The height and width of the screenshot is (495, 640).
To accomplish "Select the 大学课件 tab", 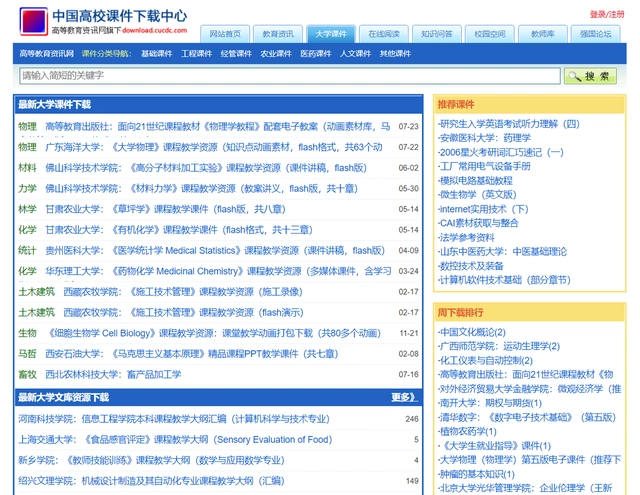I will (331, 34).
